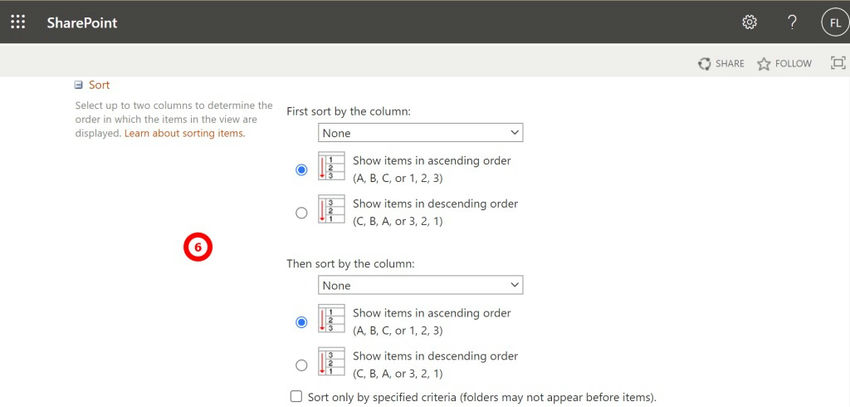Viewport: 850px width, 407px height.
Task: Select ascending order for second sort
Action: [x=302, y=322]
